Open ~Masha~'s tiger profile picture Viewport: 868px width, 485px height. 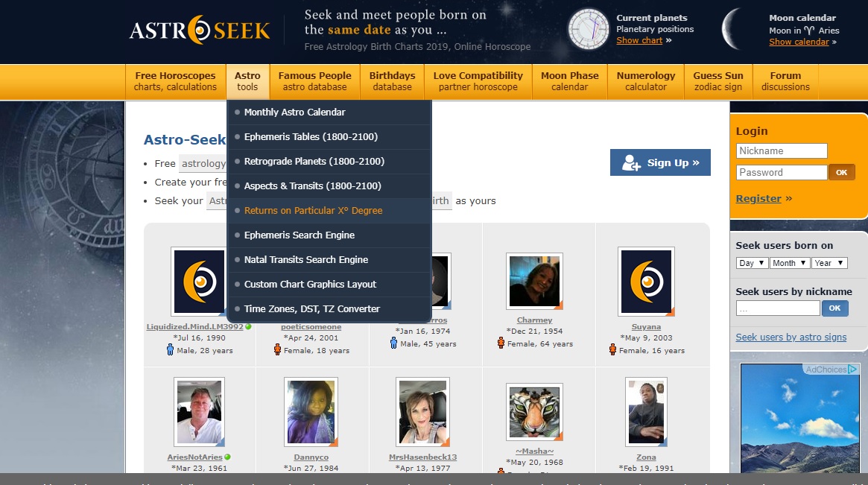coord(534,412)
